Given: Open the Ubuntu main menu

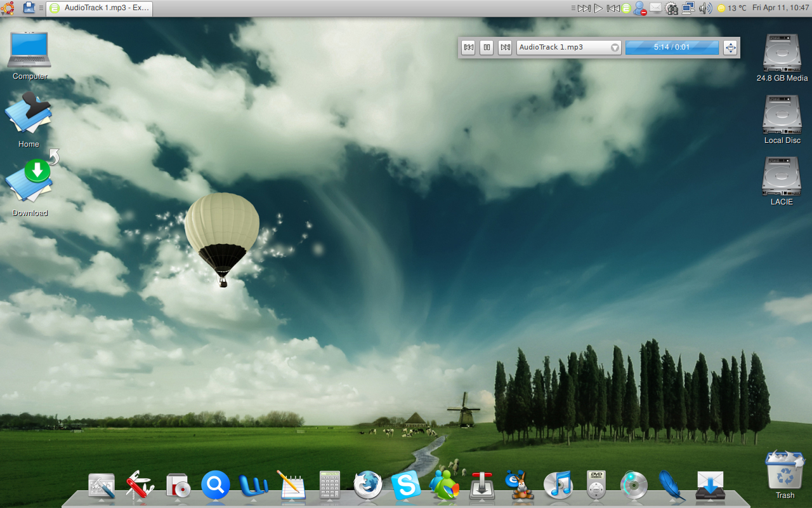Looking at the screenshot, I should 7,8.
